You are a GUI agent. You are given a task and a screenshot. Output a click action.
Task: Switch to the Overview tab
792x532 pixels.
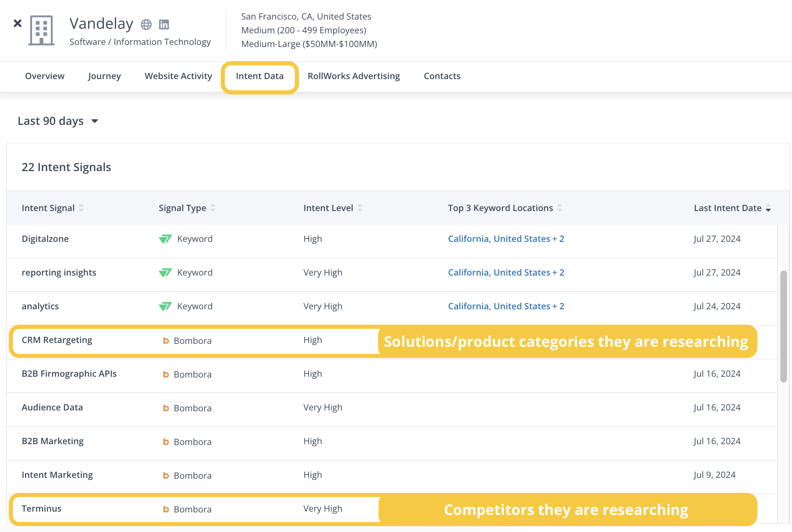(45, 76)
